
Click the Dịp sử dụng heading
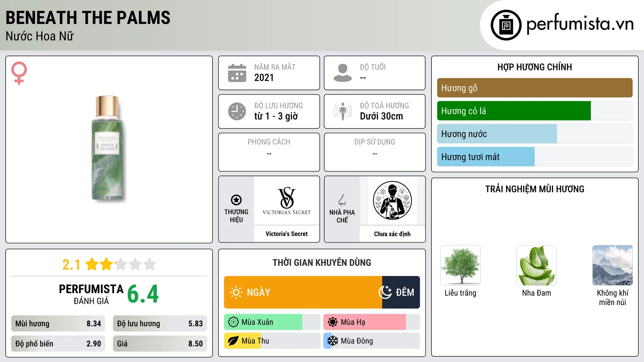tap(375, 142)
